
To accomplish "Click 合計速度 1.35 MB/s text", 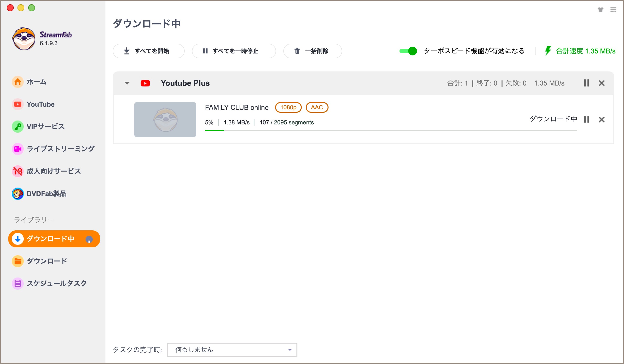I will [586, 51].
